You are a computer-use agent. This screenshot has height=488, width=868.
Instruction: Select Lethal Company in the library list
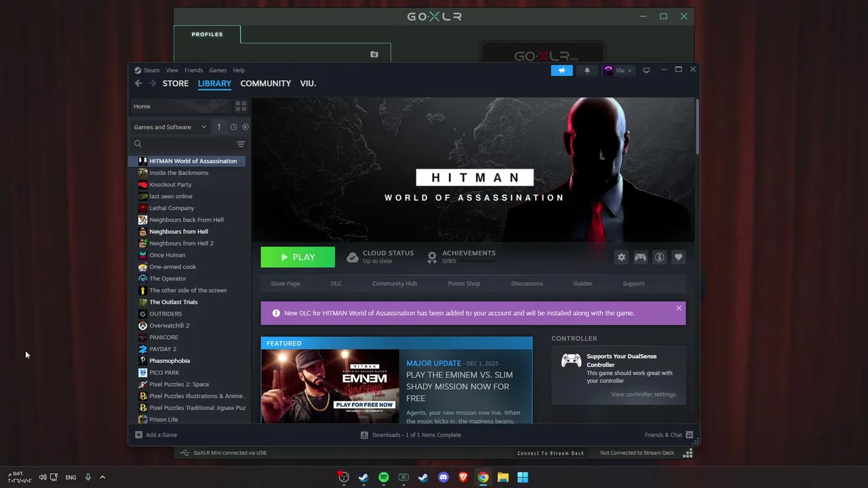point(189,208)
